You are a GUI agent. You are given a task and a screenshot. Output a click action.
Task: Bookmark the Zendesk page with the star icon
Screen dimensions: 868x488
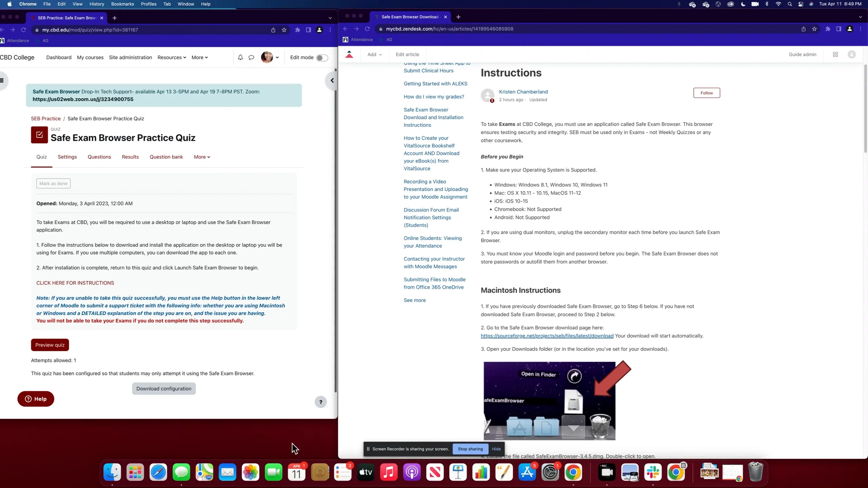[x=814, y=29]
